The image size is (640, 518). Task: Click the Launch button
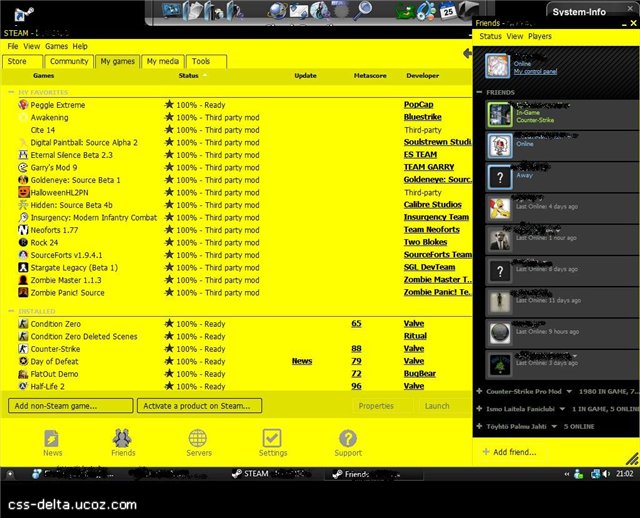[437, 406]
